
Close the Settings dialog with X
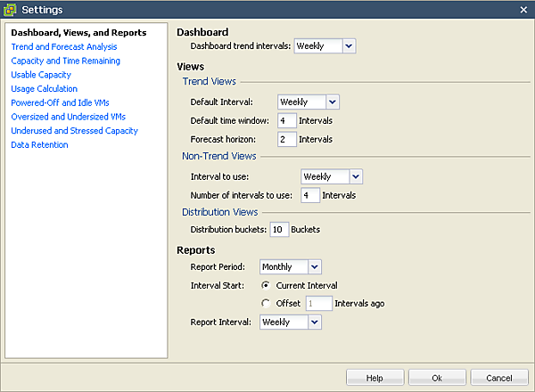[523, 9]
